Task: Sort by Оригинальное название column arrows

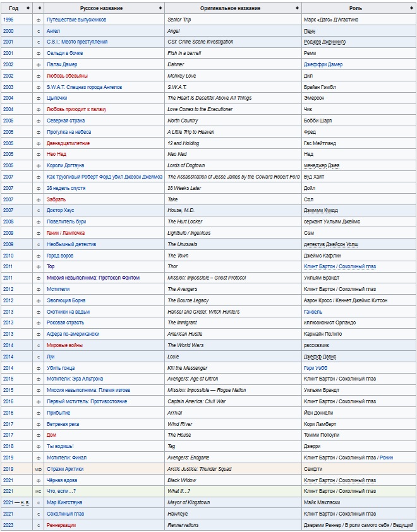Action: pyautogui.click(x=297, y=8)
